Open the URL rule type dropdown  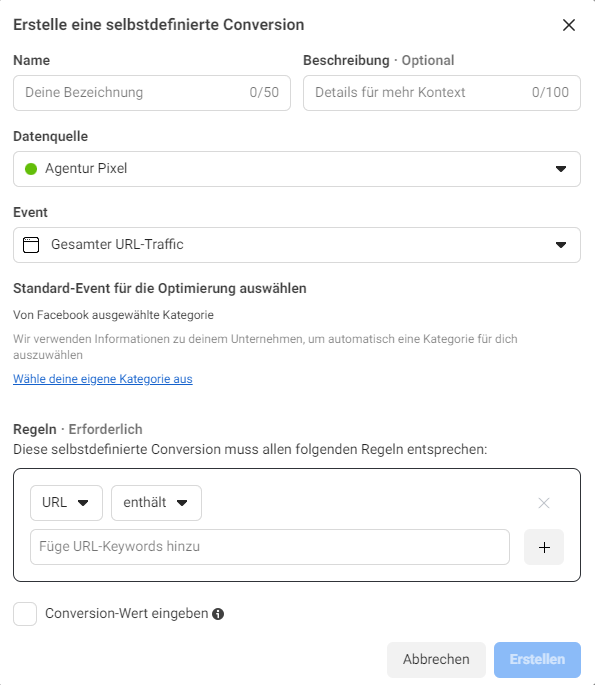(66, 503)
